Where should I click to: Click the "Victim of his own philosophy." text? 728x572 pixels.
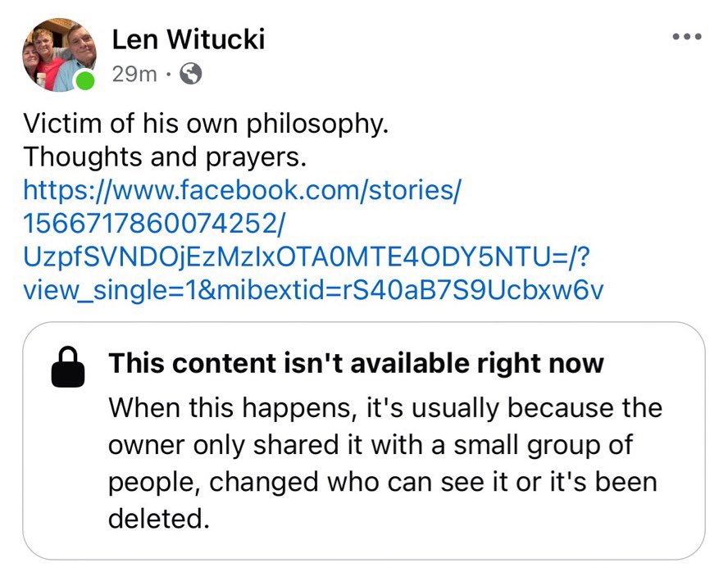(206, 124)
